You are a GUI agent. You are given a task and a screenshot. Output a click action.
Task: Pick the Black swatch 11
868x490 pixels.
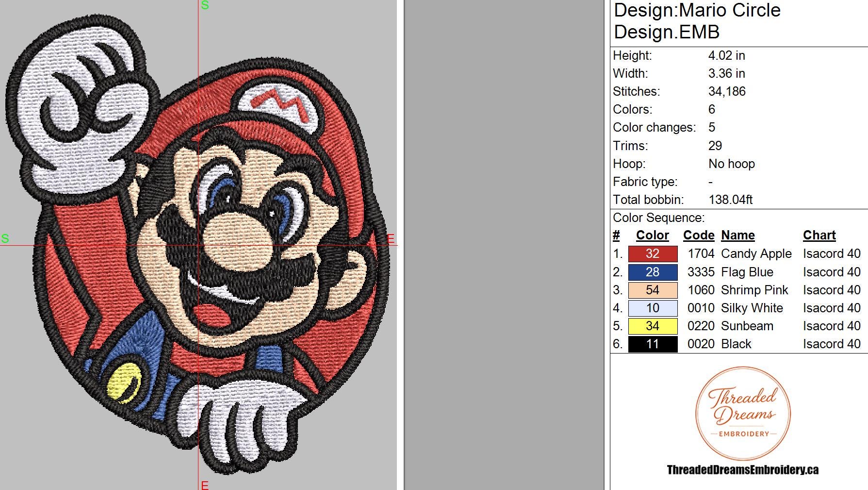coord(653,344)
